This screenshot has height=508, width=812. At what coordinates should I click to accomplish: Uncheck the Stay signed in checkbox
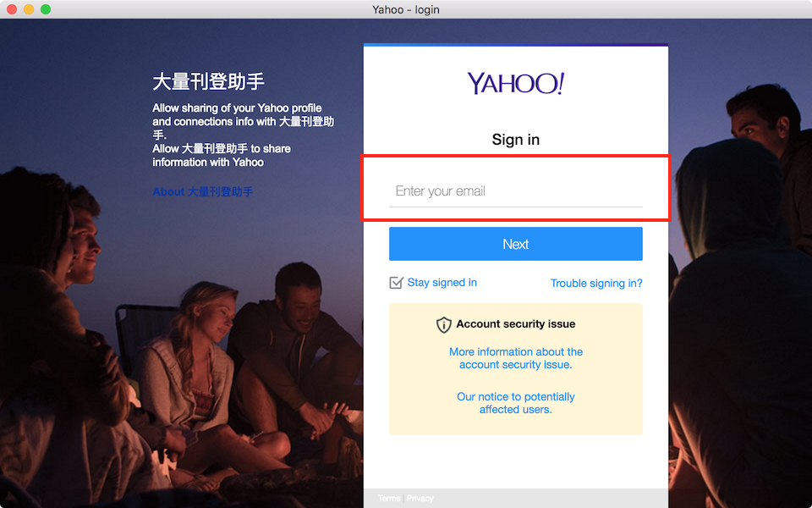point(396,283)
